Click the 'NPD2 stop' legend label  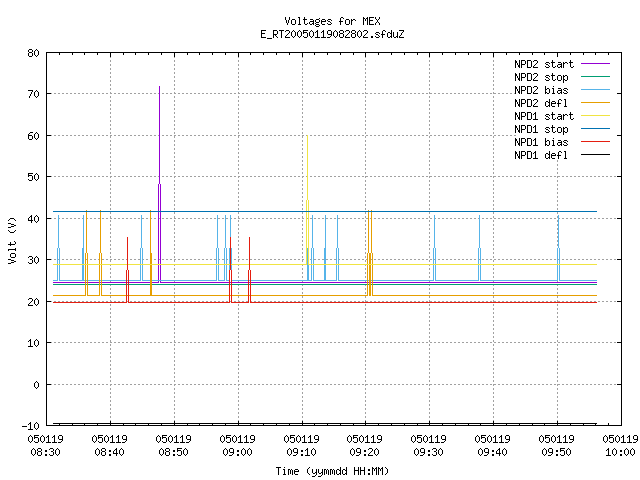(x=541, y=77)
